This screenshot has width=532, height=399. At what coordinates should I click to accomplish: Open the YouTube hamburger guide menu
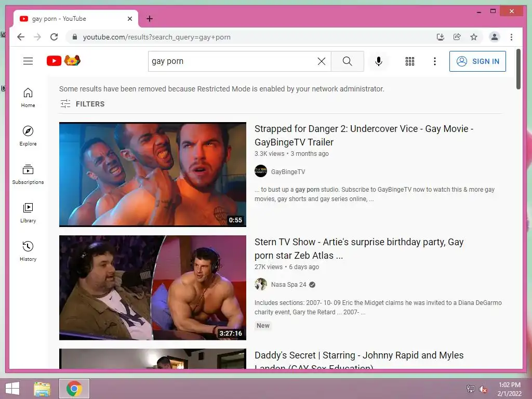pos(28,61)
